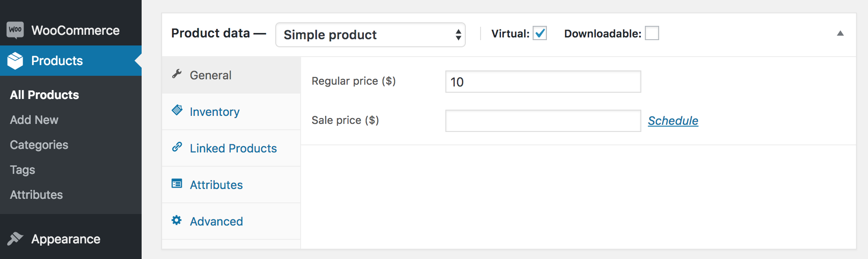868x259 pixels.
Task: Switch to the Linked Products tab
Action: pos(233,148)
